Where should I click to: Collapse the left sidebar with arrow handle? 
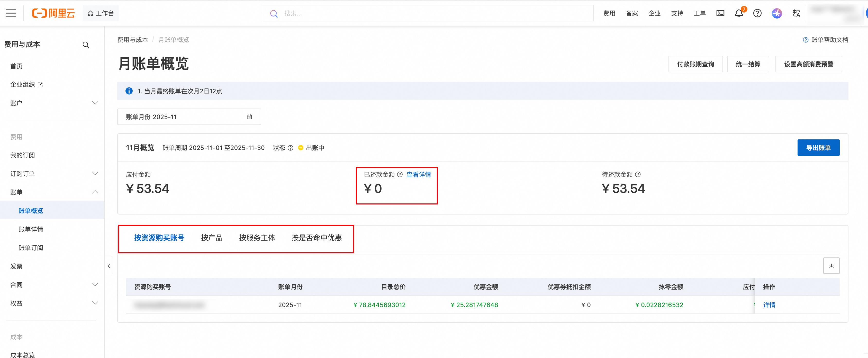[109, 266]
